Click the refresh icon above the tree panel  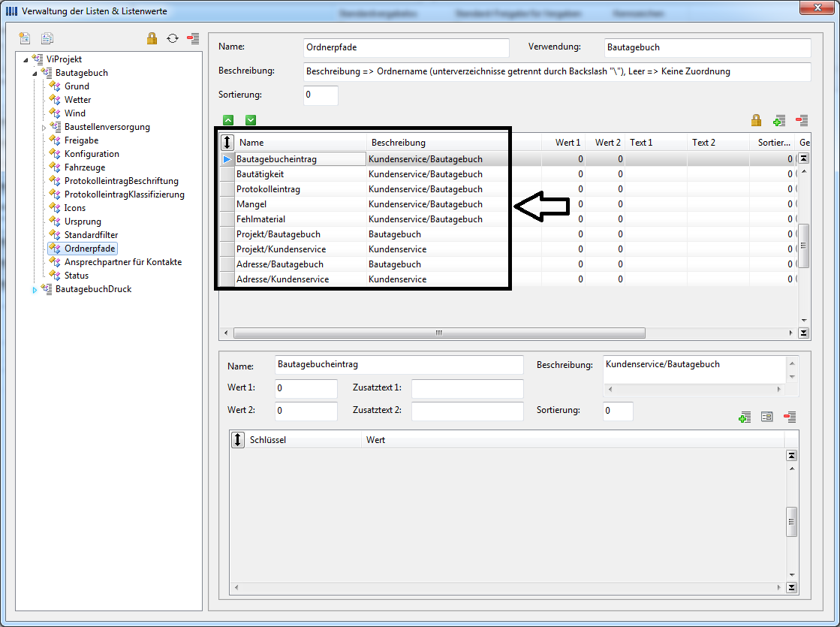(173, 38)
